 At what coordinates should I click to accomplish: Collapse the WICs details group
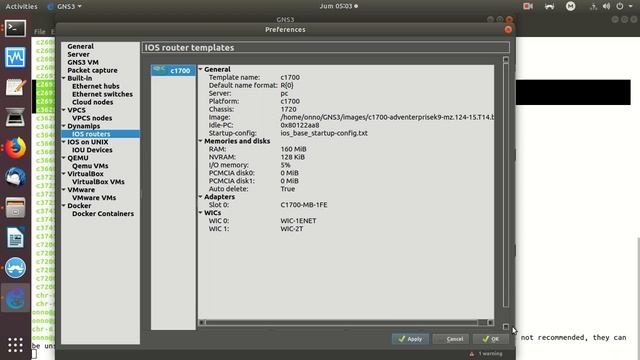(200, 213)
